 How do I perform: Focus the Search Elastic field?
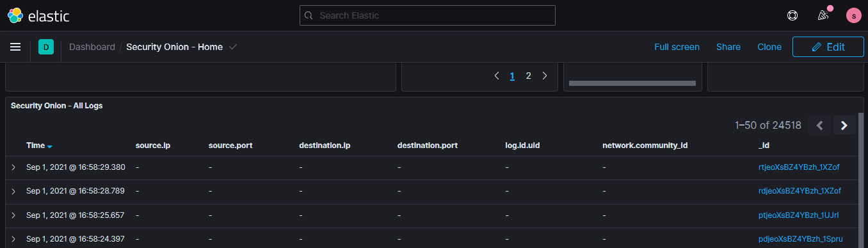pos(427,15)
